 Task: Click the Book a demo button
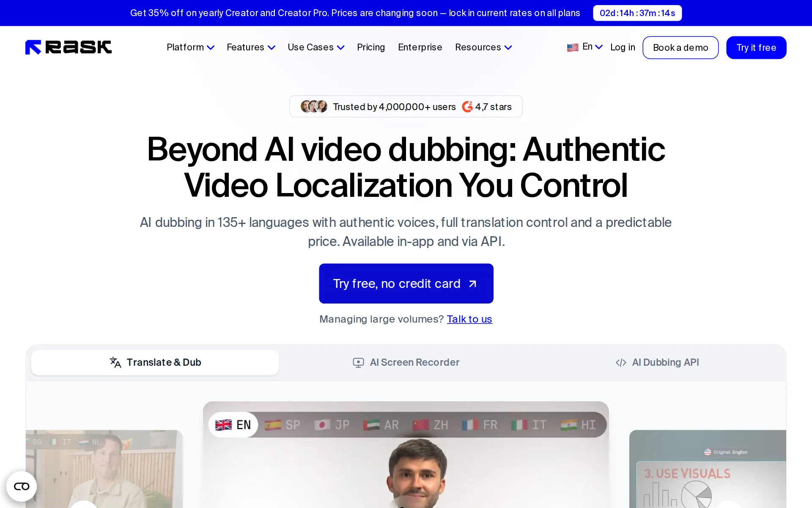[x=680, y=47]
